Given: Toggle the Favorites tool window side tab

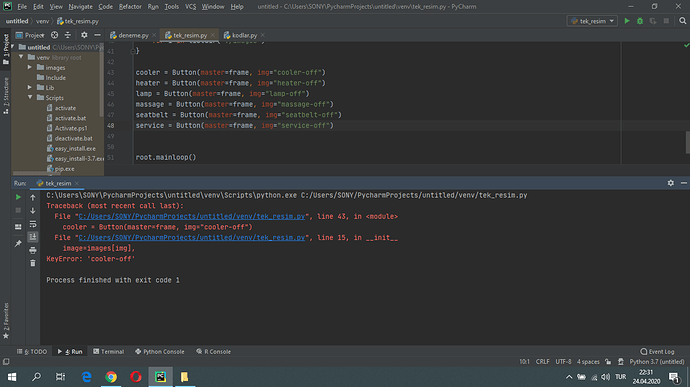Looking at the screenshot, I should [x=6, y=320].
